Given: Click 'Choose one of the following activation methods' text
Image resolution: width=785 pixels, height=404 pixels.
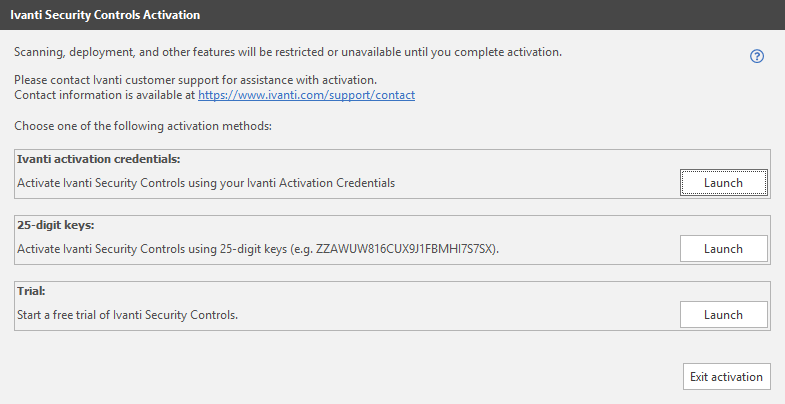Looking at the screenshot, I should 143,126.
